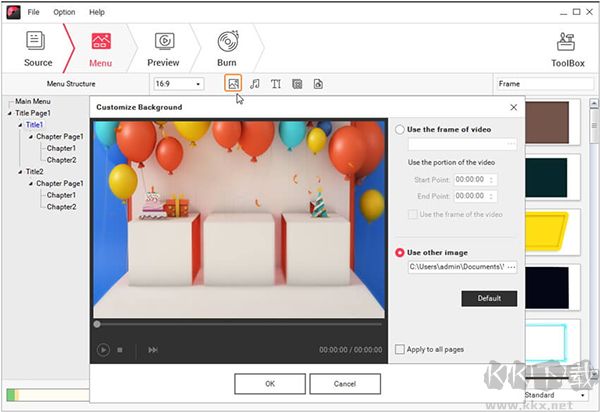Select Chapter1 under Title2

coord(61,195)
